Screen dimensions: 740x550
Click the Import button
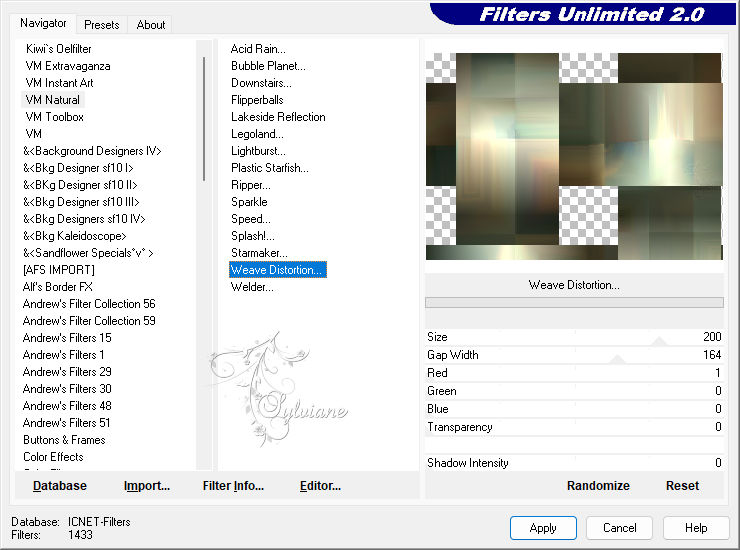(x=147, y=486)
